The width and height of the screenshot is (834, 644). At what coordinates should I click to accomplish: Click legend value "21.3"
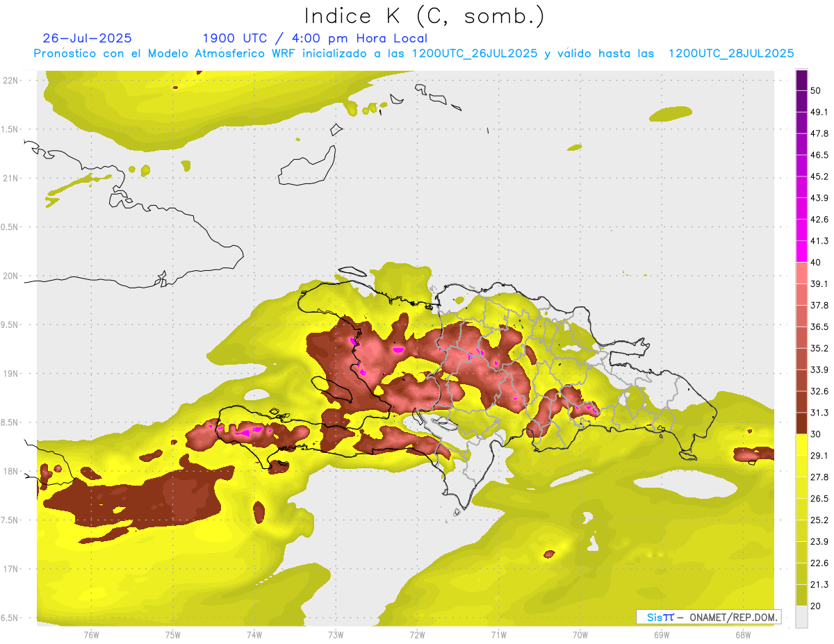coord(819,585)
